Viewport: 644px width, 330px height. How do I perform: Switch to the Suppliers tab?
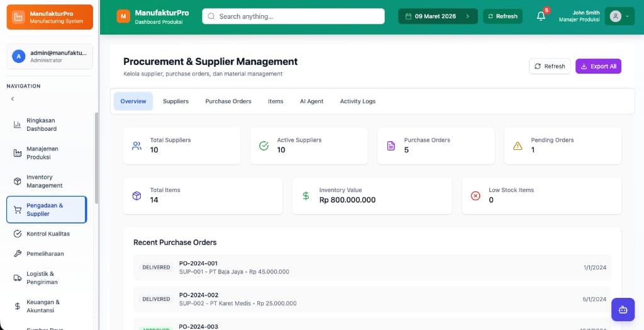coord(175,101)
